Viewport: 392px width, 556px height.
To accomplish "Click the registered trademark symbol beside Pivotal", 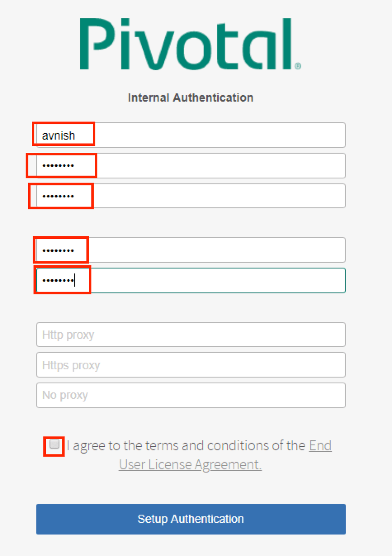I will 298,66.
